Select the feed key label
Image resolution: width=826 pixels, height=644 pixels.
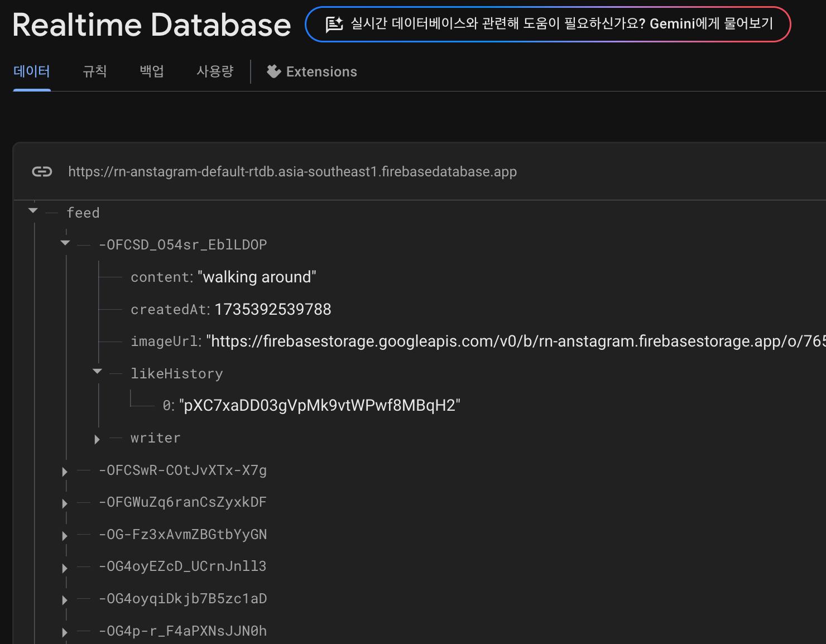[x=83, y=213]
